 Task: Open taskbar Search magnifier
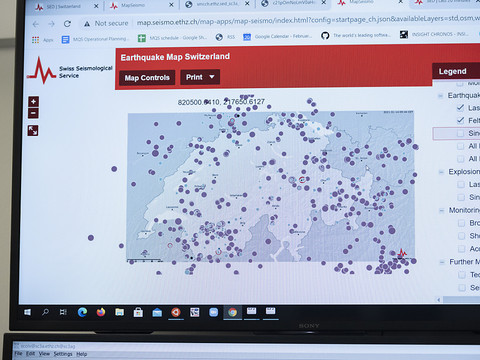(45, 312)
